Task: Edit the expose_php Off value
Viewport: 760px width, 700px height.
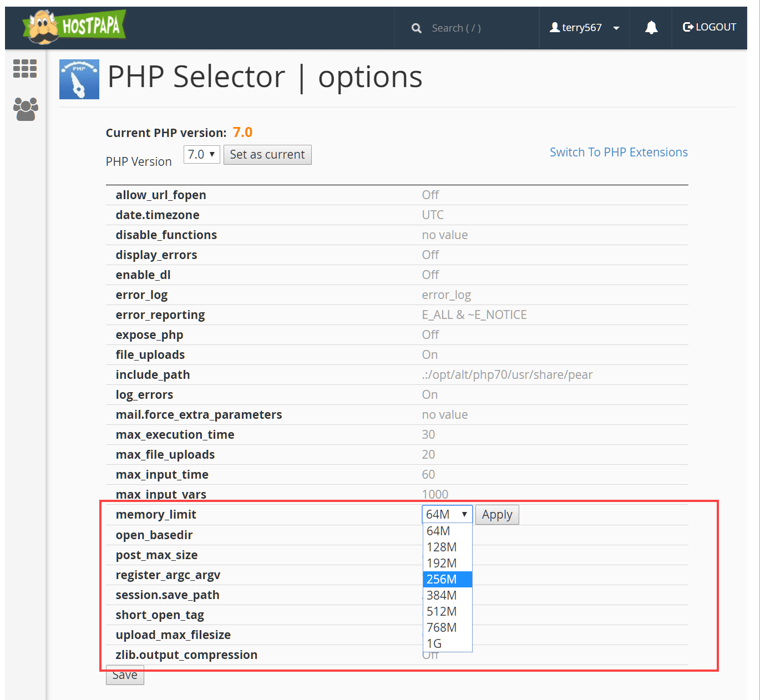Action: [430, 334]
